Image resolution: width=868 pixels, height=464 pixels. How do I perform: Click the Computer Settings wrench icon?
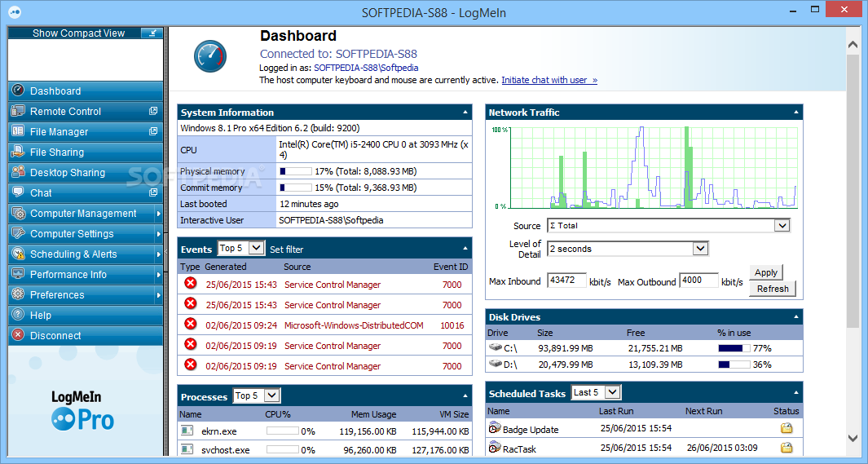(18, 233)
